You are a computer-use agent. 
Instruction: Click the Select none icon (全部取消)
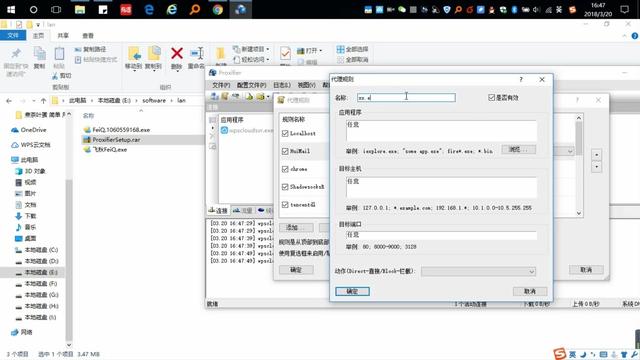point(340,60)
